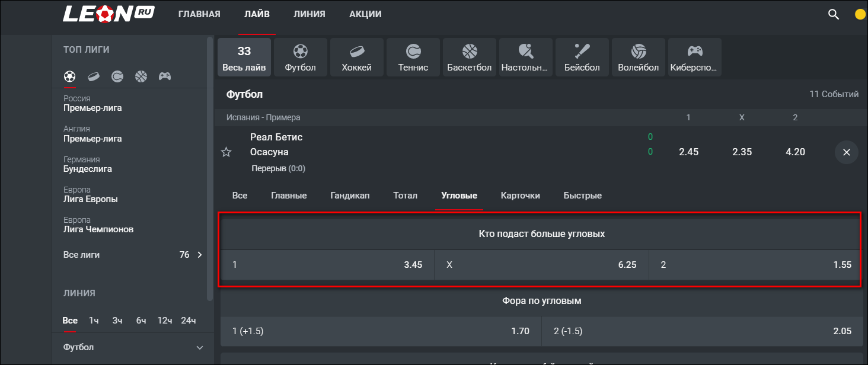Select the 3ч line time filter
This screenshot has height=365, width=868.
point(117,321)
